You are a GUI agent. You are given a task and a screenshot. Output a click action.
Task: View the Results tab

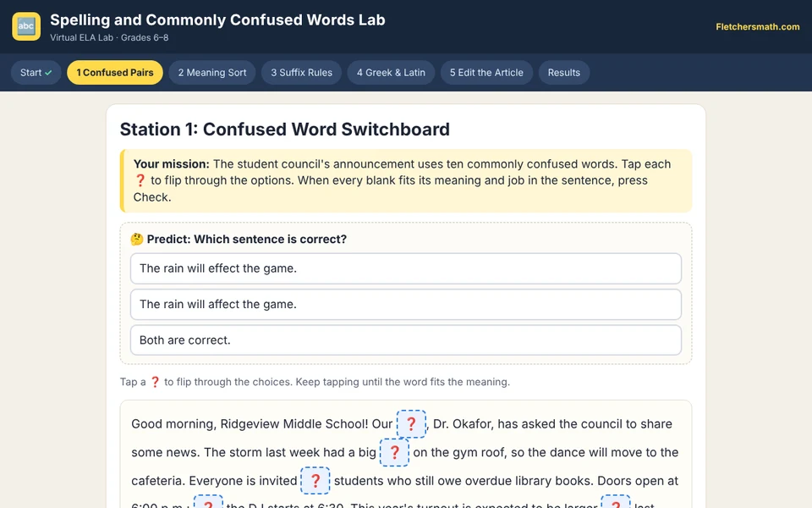pos(564,73)
